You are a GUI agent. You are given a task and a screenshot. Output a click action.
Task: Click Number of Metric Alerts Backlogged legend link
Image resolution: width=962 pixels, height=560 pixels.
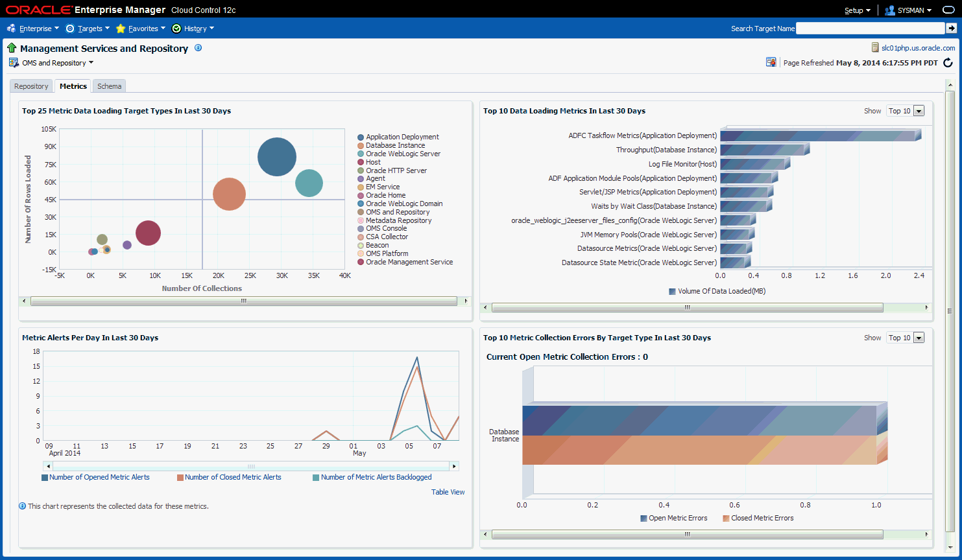(376, 477)
